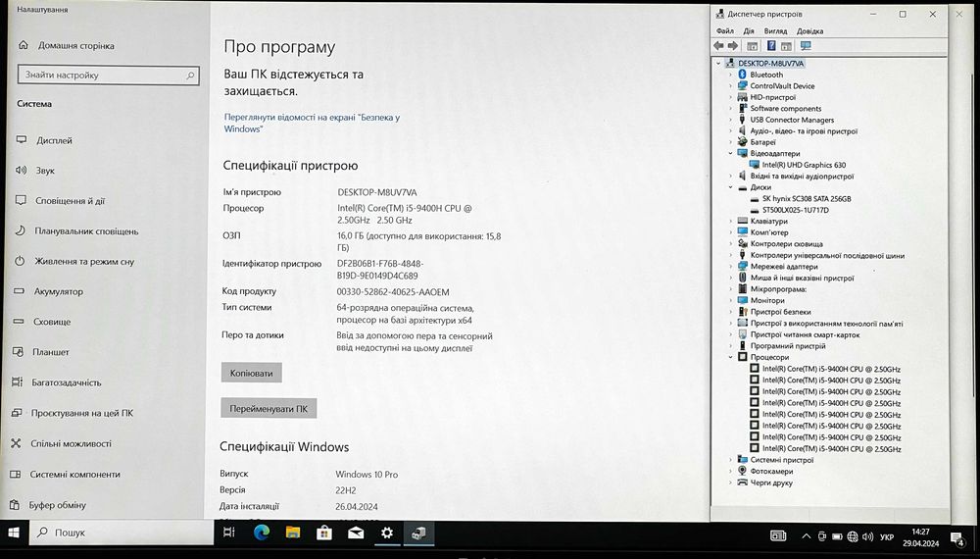
Task: Open Планшет settings in the sidebar
Action: pyautogui.click(x=51, y=352)
